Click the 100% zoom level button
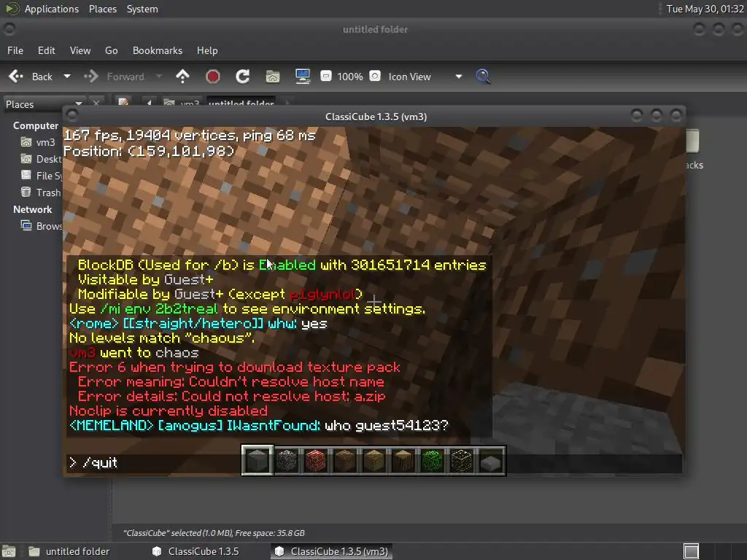The height and width of the screenshot is (560, 747). coord(350,77)
